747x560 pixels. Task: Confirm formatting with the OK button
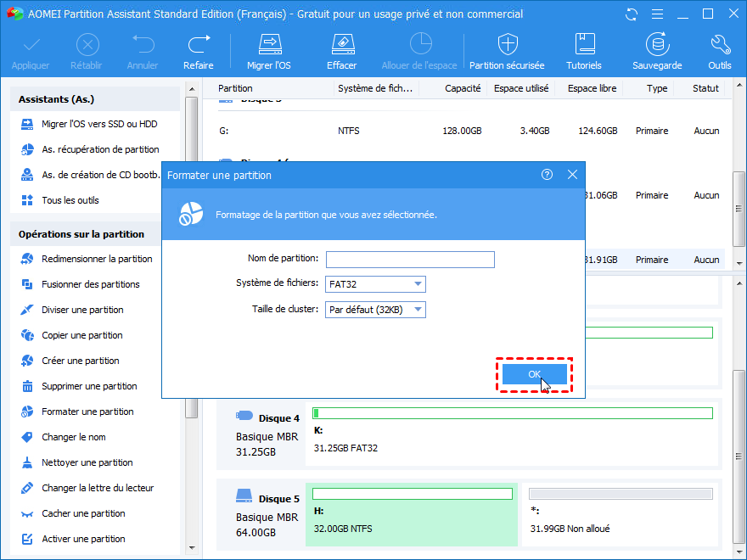(x=535, y=374)
